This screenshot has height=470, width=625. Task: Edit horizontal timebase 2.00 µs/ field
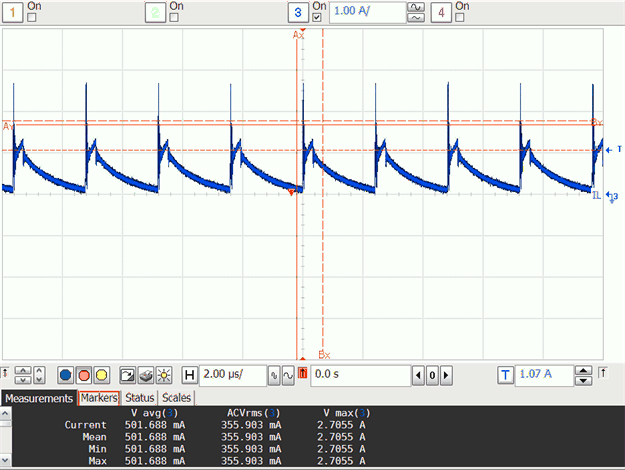point(233,375)
